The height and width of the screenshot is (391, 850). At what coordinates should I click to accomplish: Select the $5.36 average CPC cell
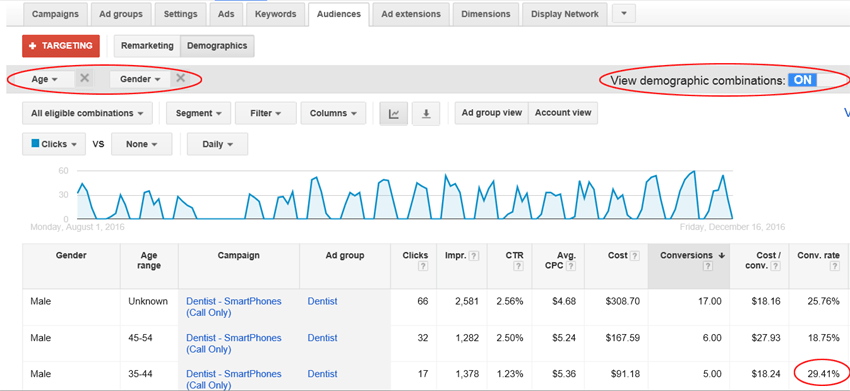(x=564, y=374)
